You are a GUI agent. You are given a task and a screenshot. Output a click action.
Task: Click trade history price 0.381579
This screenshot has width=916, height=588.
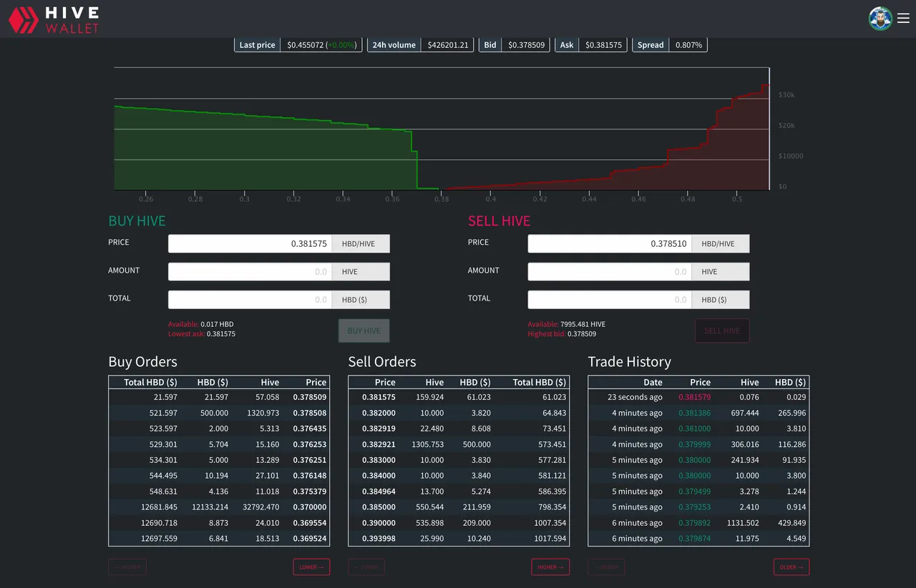point(694,397)
